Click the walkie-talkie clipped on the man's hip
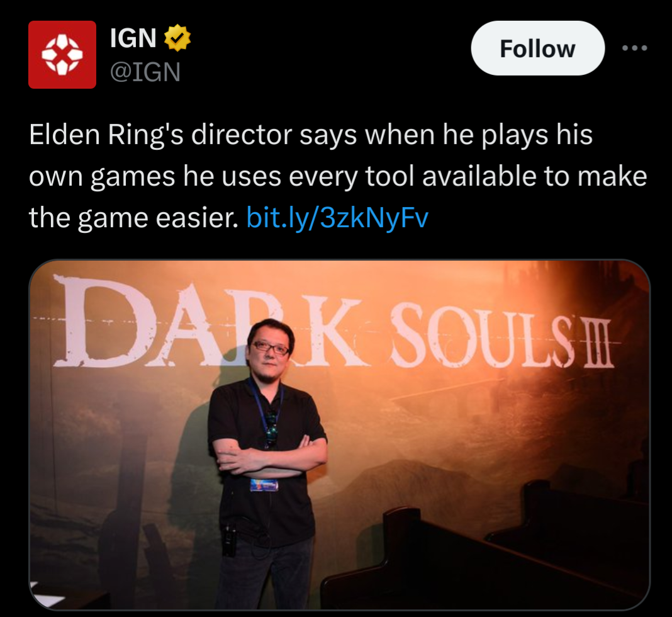 click(229, 540)
